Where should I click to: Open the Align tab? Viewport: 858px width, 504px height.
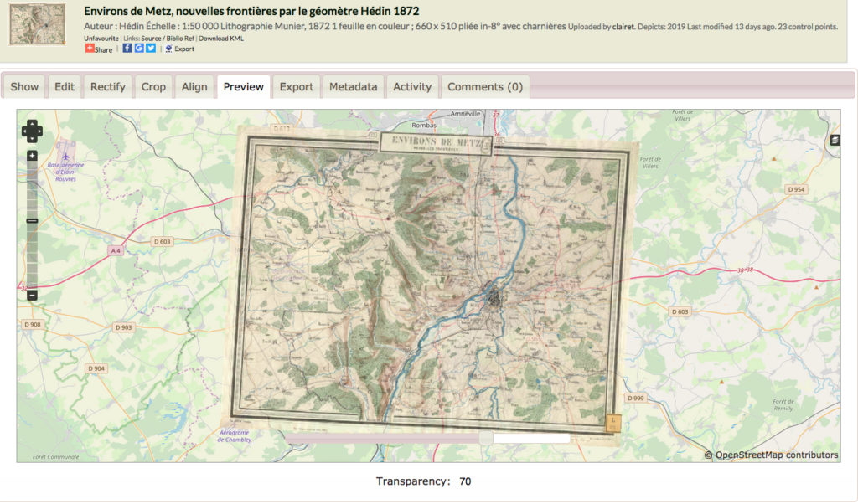(x=194, y=87)
